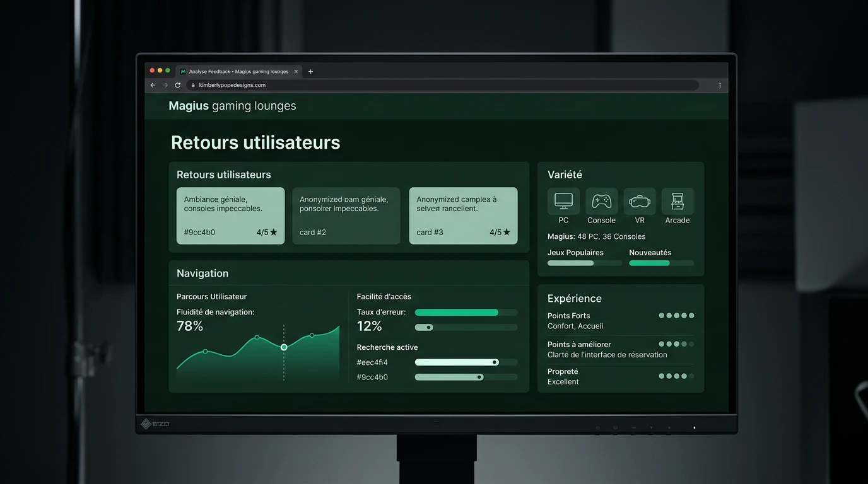The width and height of the screenshot is (868, 484).
Task: Select the Arcade cabinet icon
Action: click(677, 201)
